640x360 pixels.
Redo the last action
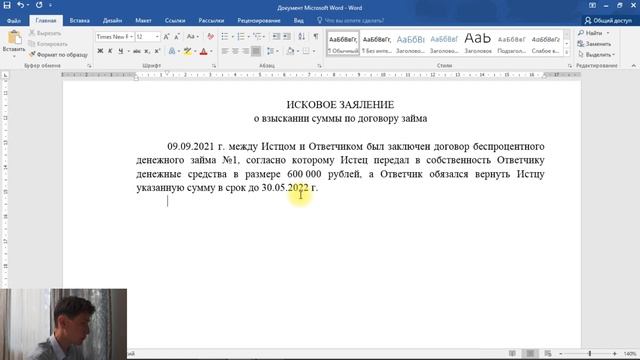point(39,5)
